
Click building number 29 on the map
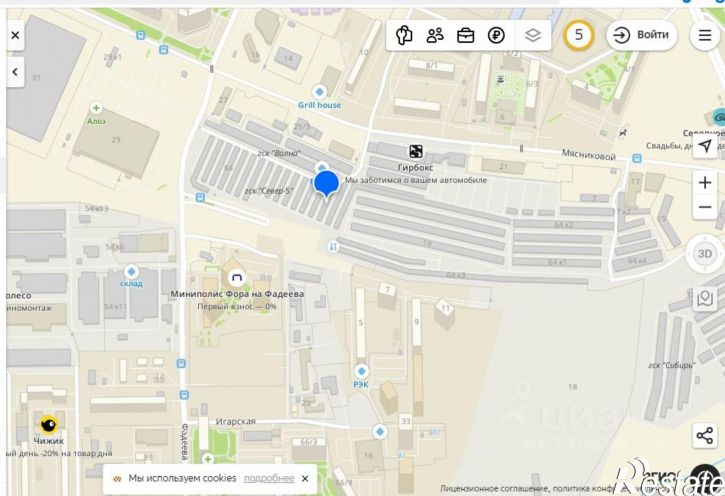tap(116, 140)
